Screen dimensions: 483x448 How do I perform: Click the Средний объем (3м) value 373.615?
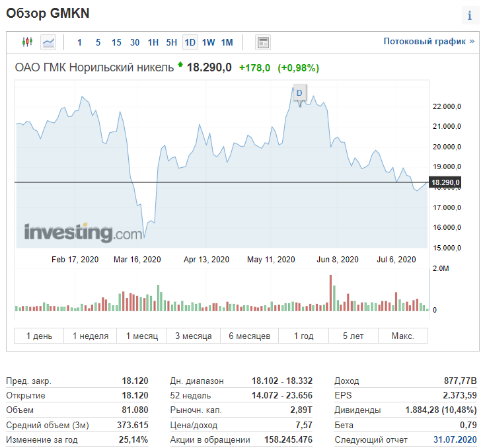coord(132,425)
